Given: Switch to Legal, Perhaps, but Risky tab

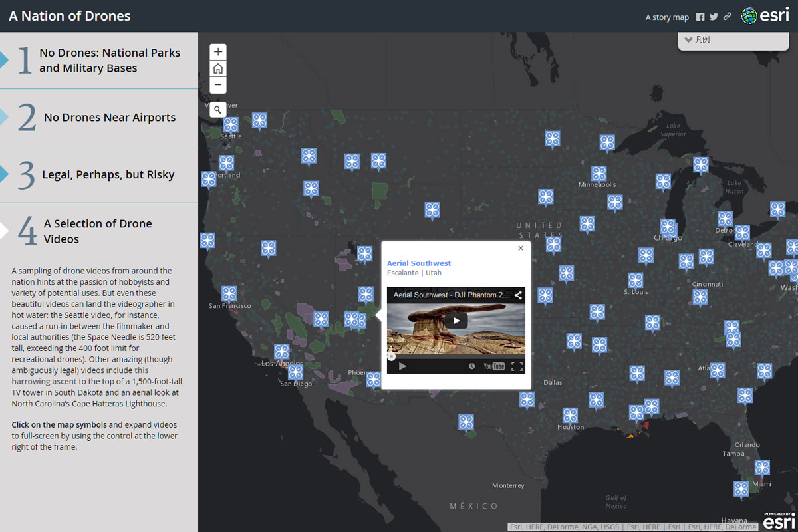Looking at the screenshot, I should (x=100, y=175).
